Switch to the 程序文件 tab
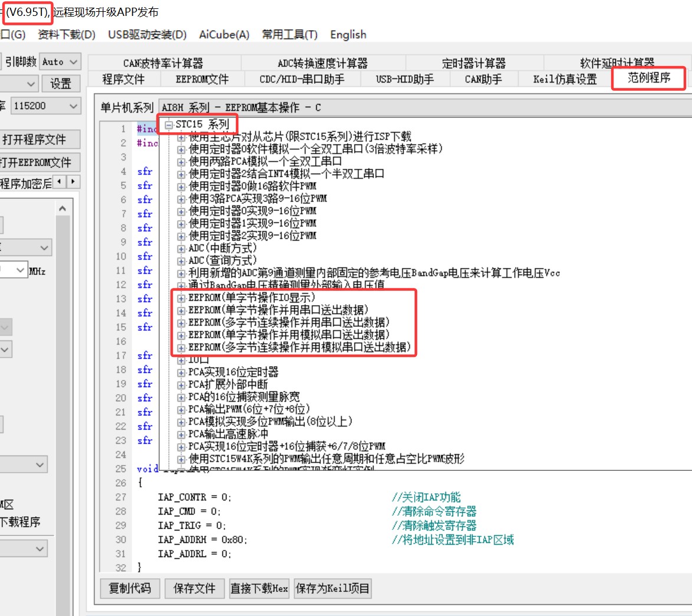 [123, 80]
